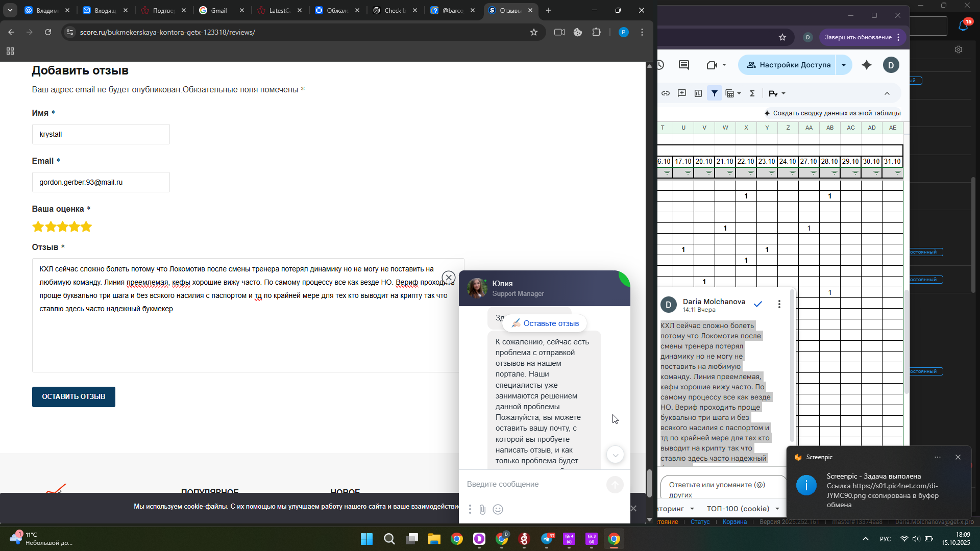
Task: Close the Screenpic notification
Action: click(958, 457)
